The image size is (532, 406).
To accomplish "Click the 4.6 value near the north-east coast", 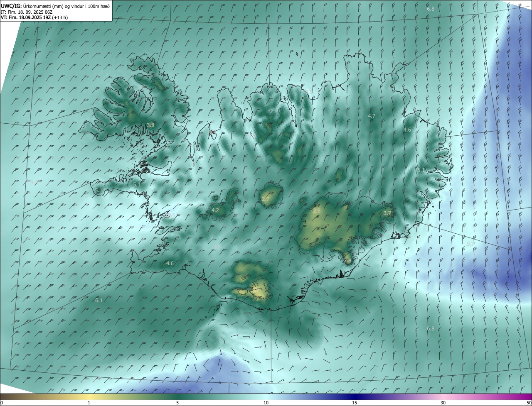I will (407, 130).
